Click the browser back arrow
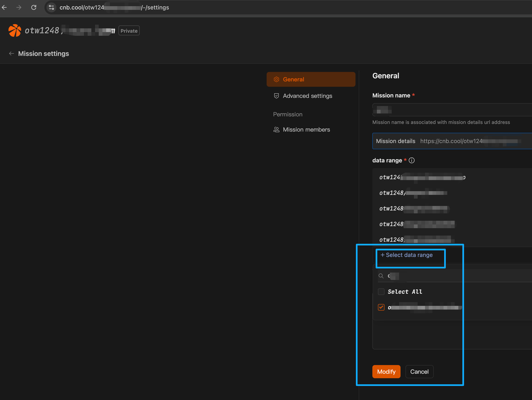This screenshot has width=532, height=400. pyautogui.click(x=5, y=7)
